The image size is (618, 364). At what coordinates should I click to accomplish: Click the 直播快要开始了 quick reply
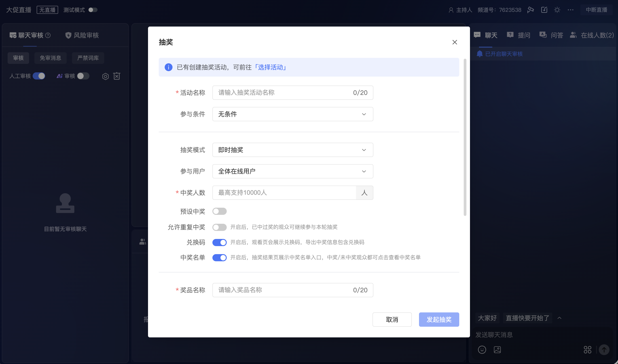point(527,318)
